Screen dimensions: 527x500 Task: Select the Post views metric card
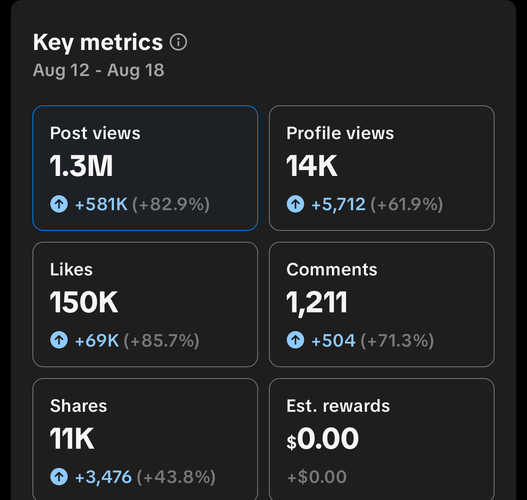click(x=145, y=168)
